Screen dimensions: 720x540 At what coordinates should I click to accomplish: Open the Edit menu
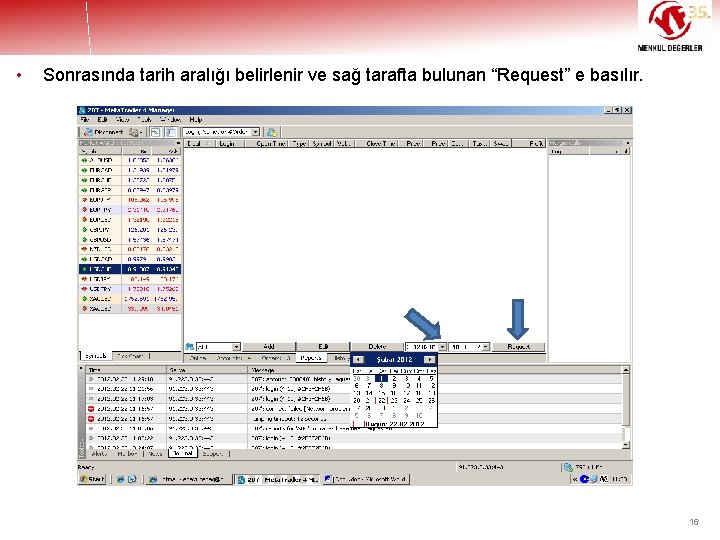pos(102,120)
